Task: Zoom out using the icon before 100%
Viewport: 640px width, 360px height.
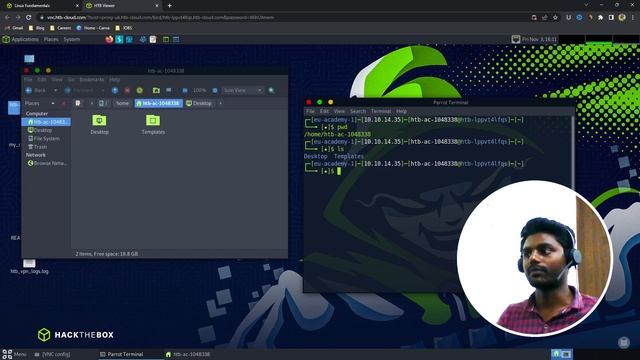Action: [185, 90]
